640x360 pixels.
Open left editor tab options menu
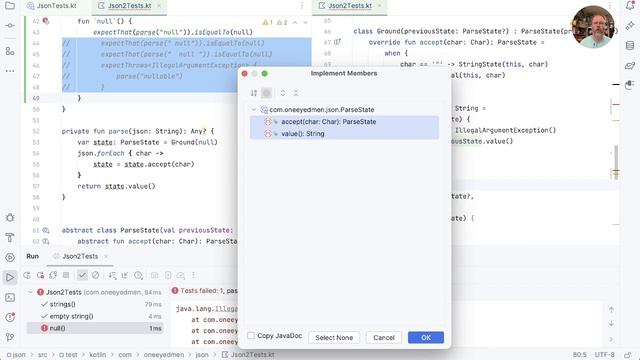302,5
